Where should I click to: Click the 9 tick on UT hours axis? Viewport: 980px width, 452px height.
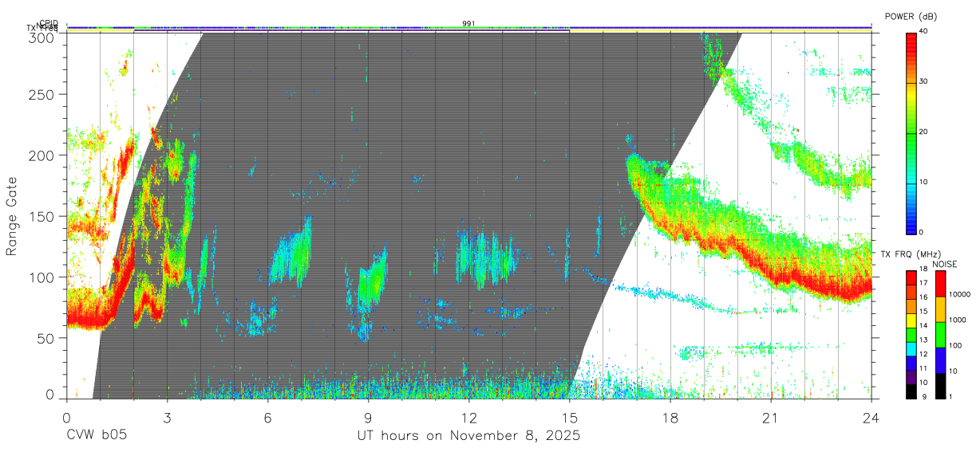point(368,416)
